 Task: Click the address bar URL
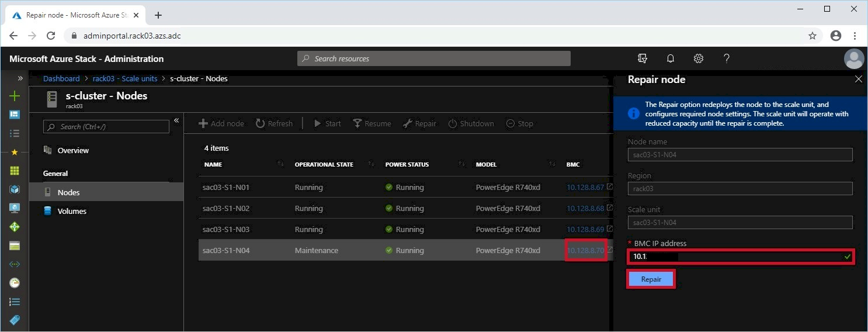pos(132,36)
